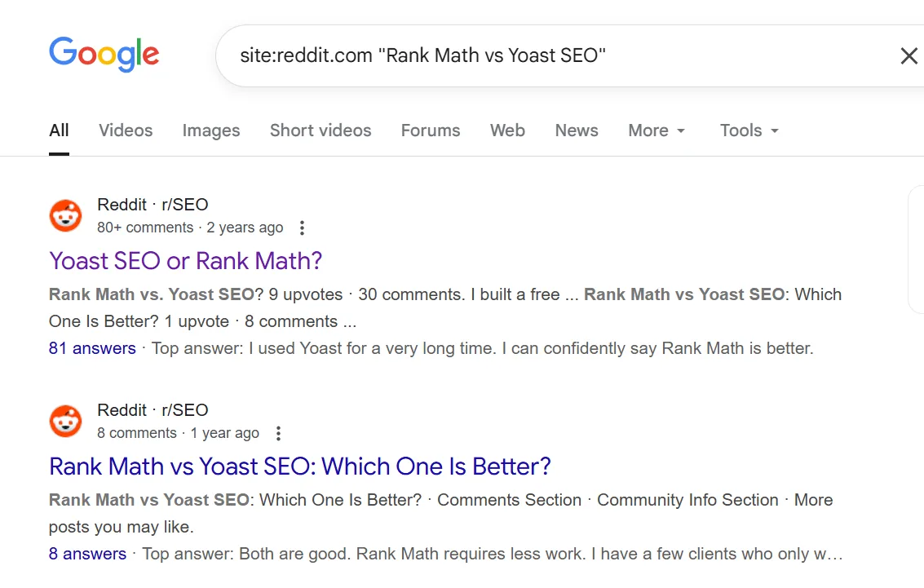Clear the search query with the X icon
The height and width of the screenshot is (588, 924).
(x=909, y=55)
